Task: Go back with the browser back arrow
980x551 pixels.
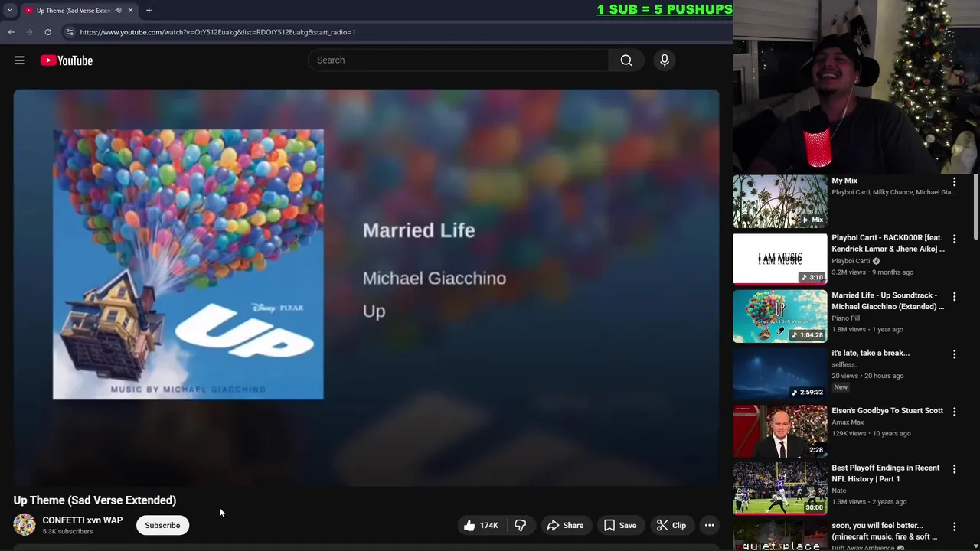Action: pyautogui.click(x=11, y=32)
